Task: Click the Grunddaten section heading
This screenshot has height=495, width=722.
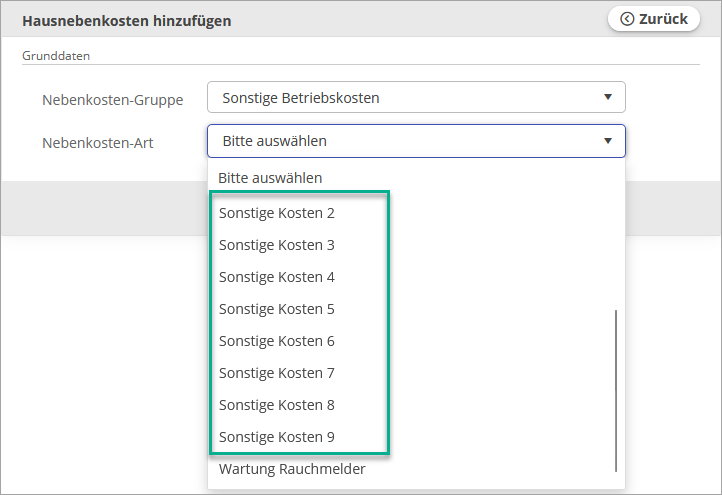Action: point(56,56)
